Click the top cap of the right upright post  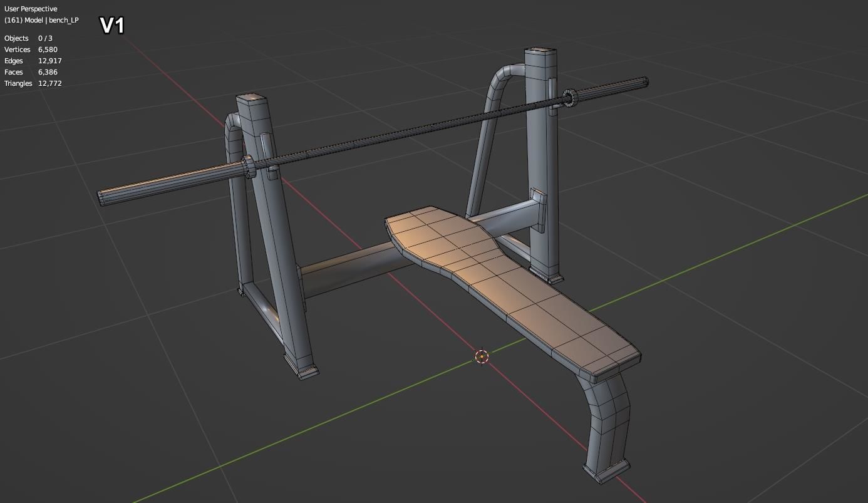point(542,51)
